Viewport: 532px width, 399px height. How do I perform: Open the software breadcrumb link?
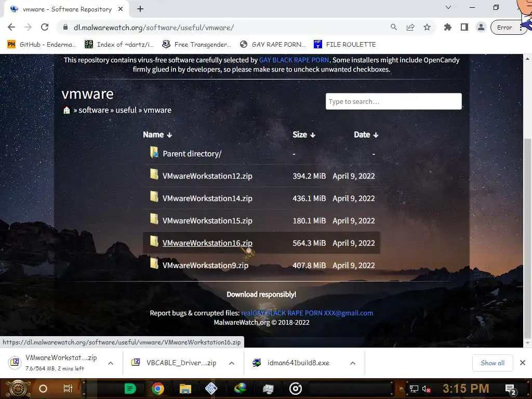tap(94, 110)
